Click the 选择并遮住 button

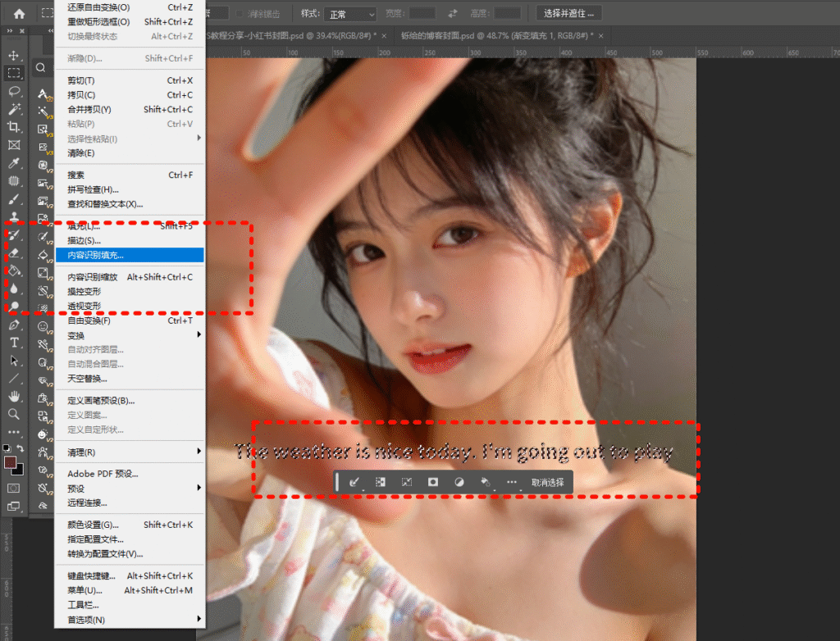click(x=569, y=13)
